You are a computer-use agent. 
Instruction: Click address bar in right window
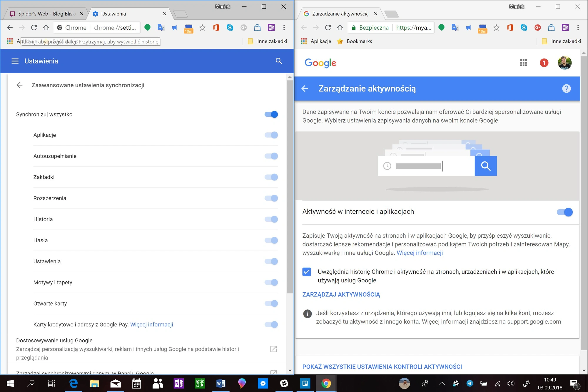tap(391, 28)
